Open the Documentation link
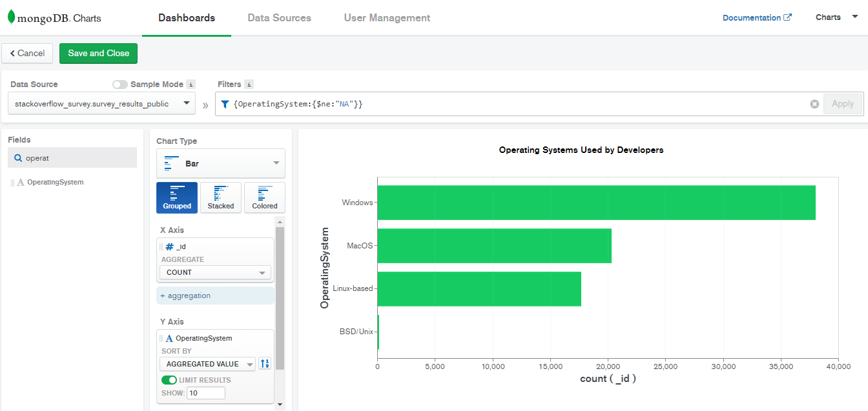 [x=756, y=18]
